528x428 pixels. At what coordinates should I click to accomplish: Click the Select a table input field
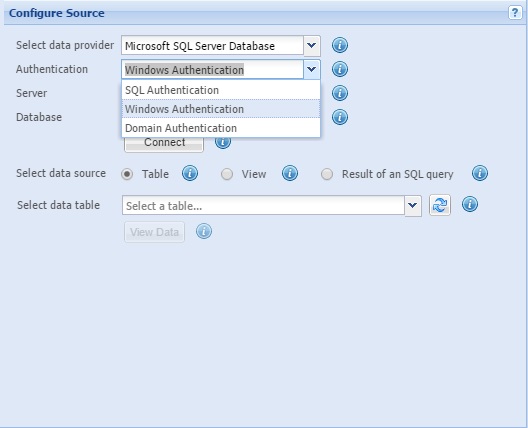(263, 205)
